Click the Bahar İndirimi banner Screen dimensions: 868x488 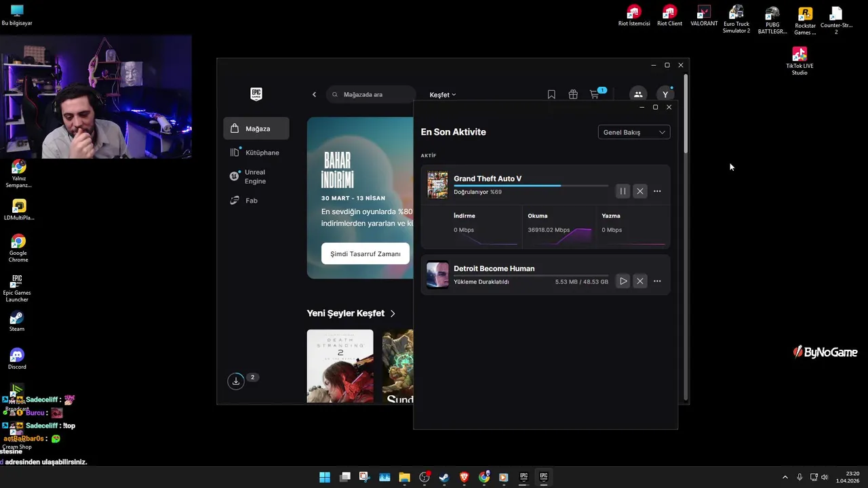pos(360,198)
